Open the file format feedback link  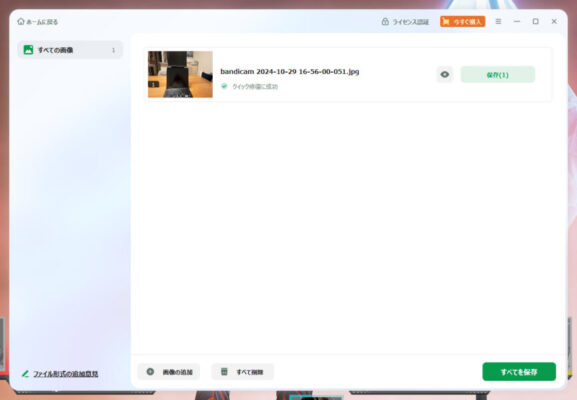(66, 374)
